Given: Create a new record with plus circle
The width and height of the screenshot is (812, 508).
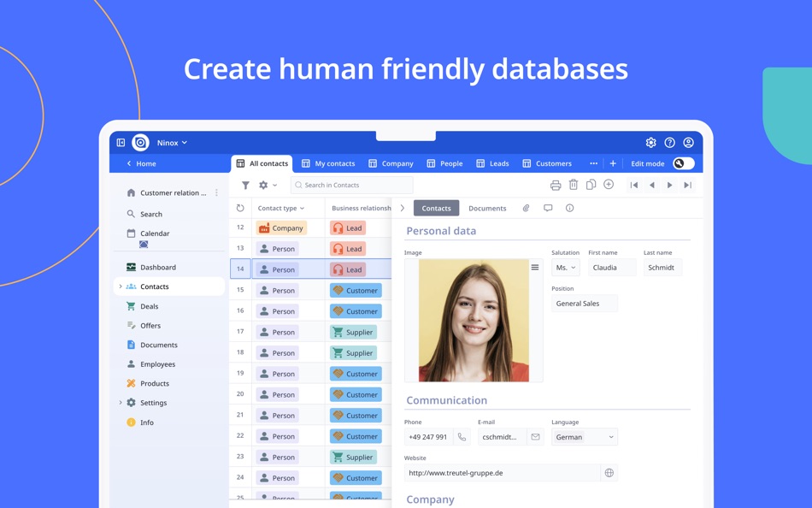Looking at the screenshot, I should point(609,185).
